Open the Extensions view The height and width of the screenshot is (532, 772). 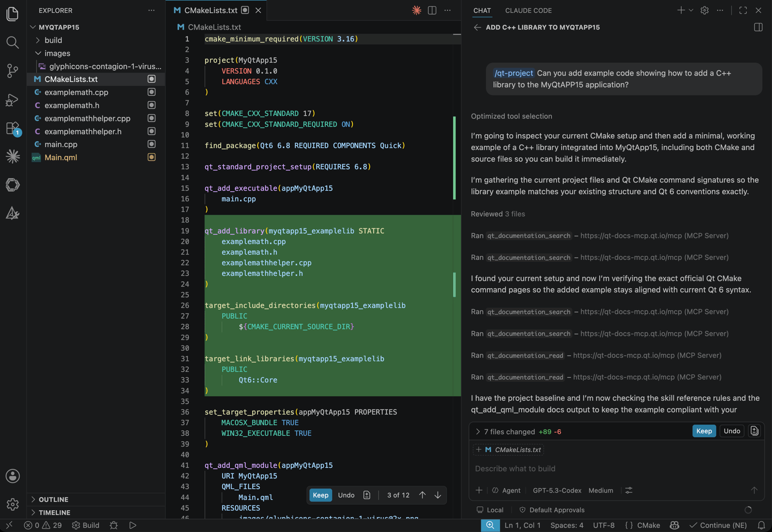coord(13,128)
